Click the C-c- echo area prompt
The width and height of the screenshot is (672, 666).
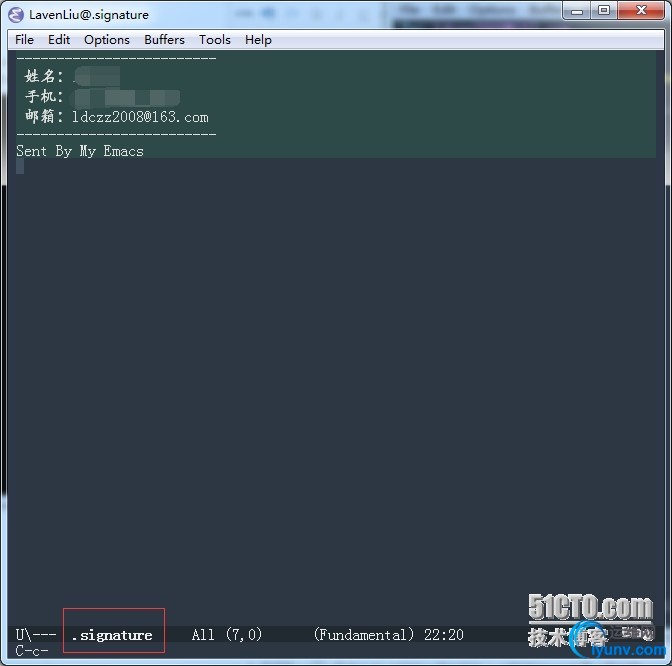tap(32, 651)
